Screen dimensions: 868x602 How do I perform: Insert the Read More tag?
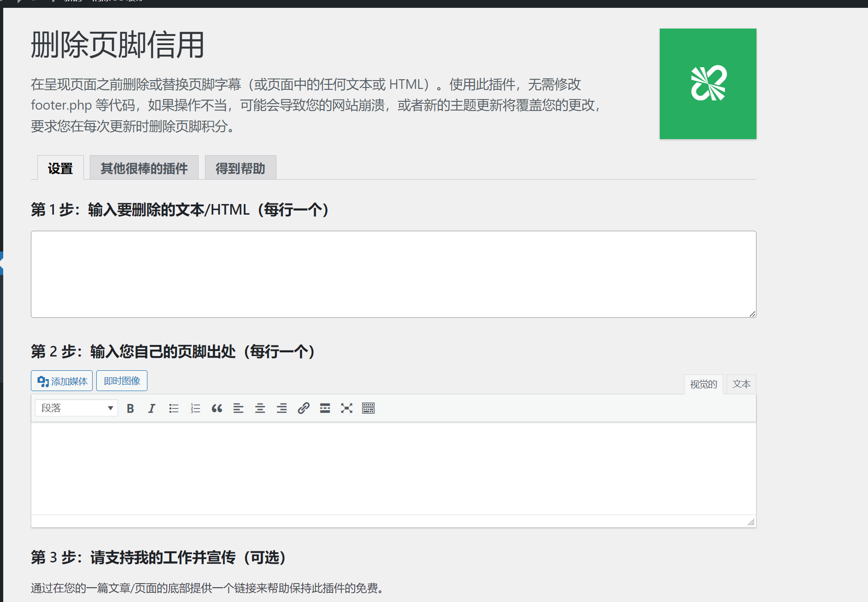point(325,409)
